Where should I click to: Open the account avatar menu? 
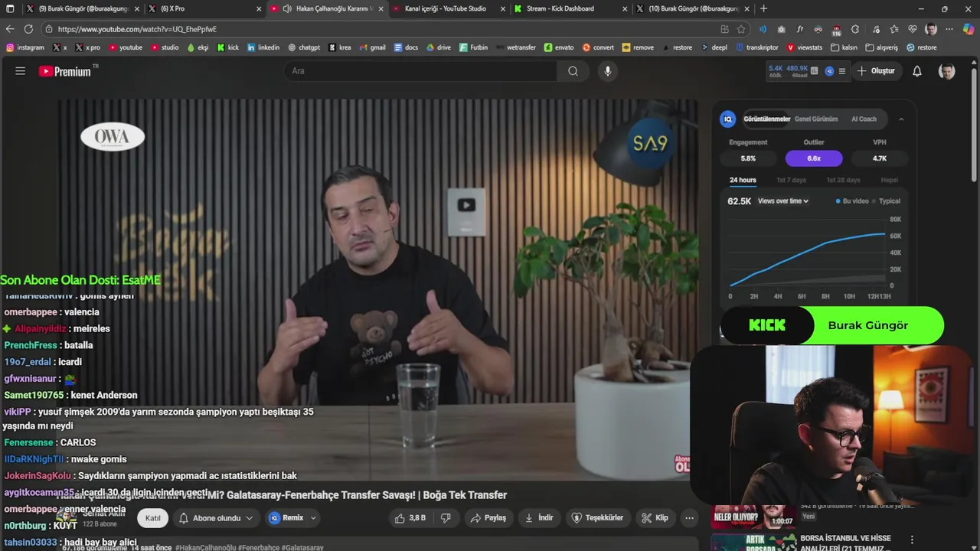947,71
